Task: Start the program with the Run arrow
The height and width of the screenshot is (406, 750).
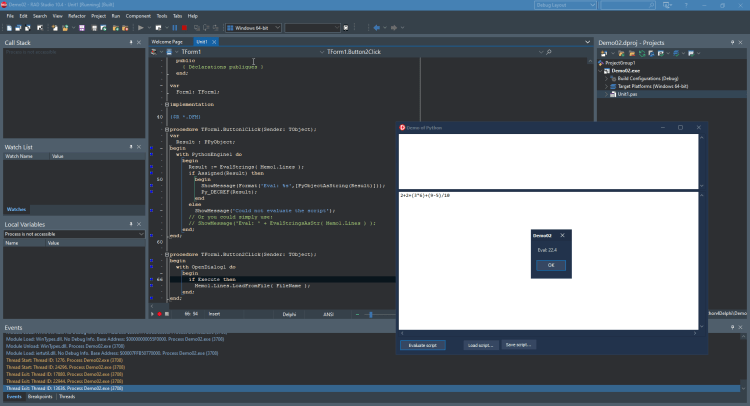Action: 140,28
